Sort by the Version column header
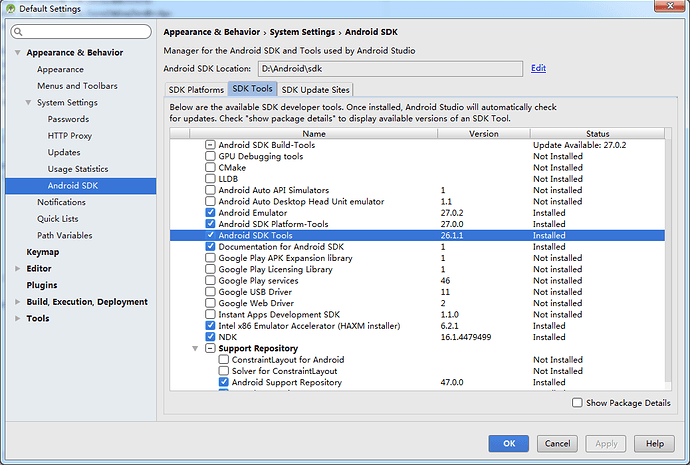 pyautogui.click(x=483, y=133)
